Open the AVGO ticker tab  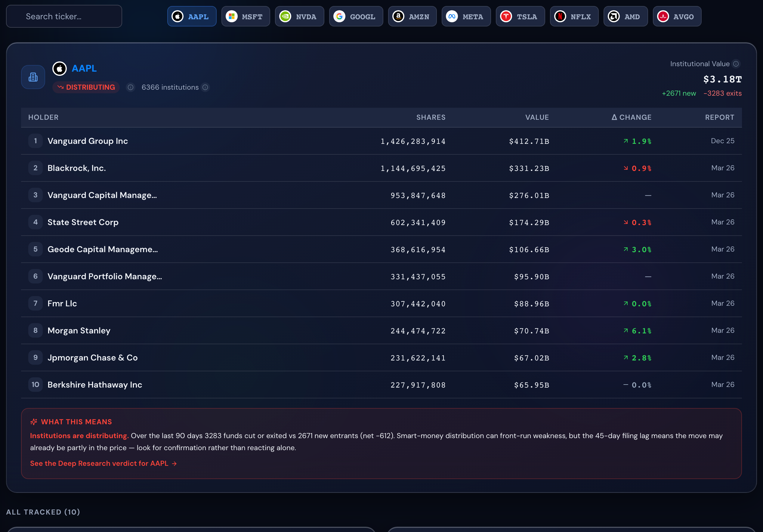tap(677, 16)
